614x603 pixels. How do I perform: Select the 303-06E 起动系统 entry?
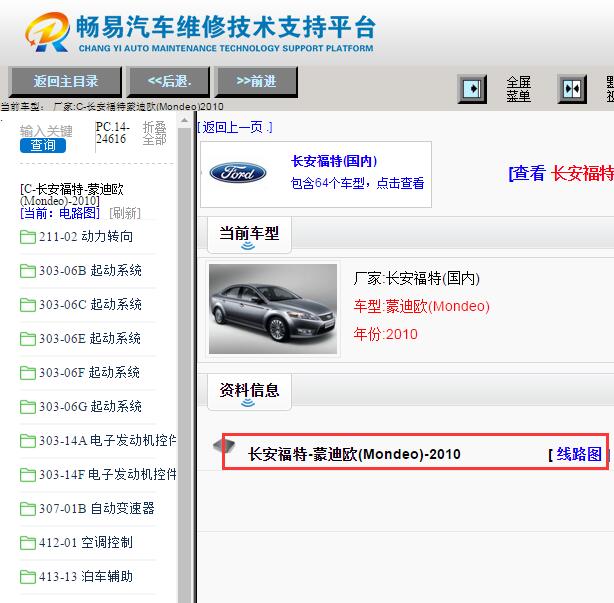[x=90, y=339]
